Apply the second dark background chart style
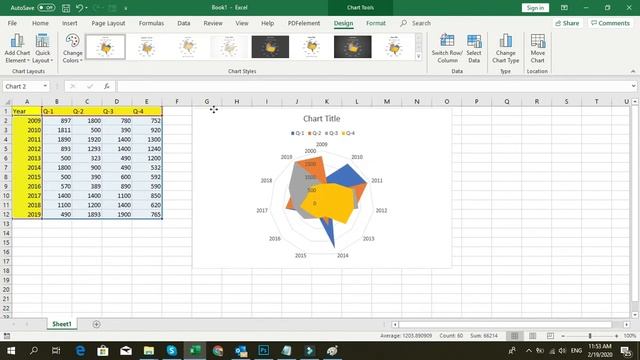 point(353,47)
